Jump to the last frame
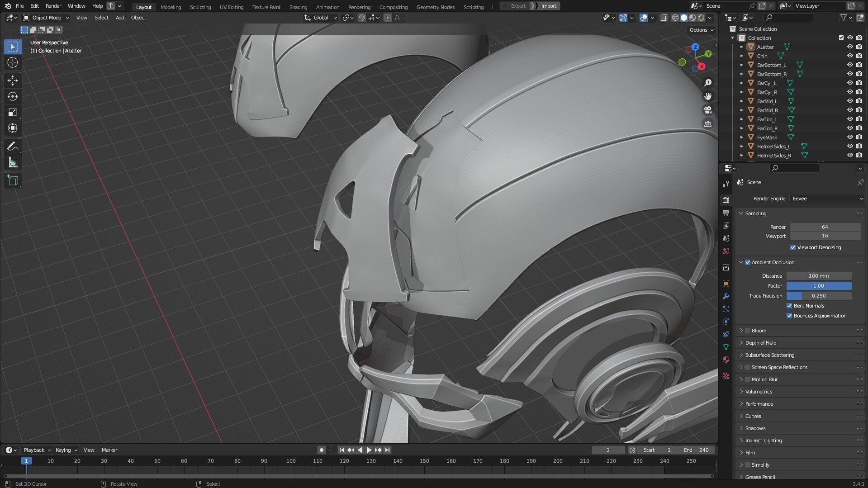868x488 pixels. point(387,450)
